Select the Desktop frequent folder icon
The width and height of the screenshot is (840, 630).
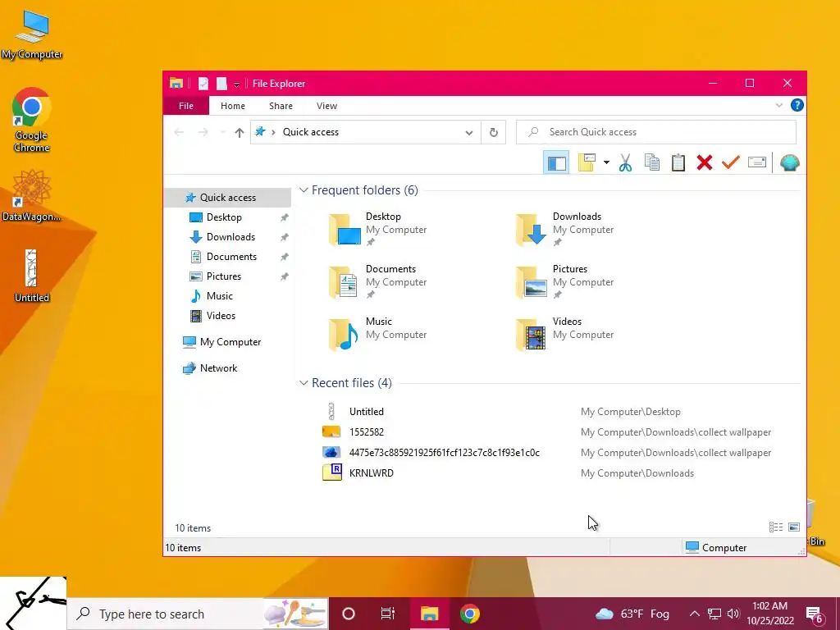point(345,230)
